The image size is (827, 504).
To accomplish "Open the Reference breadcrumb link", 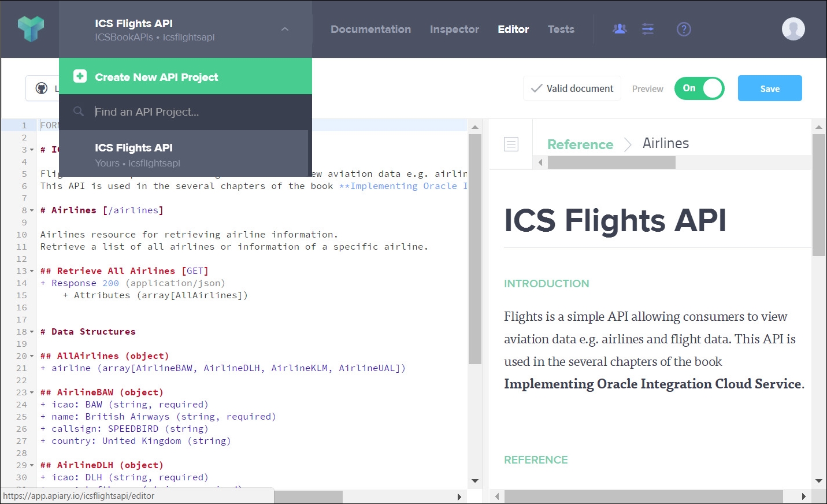I will 580,144.
